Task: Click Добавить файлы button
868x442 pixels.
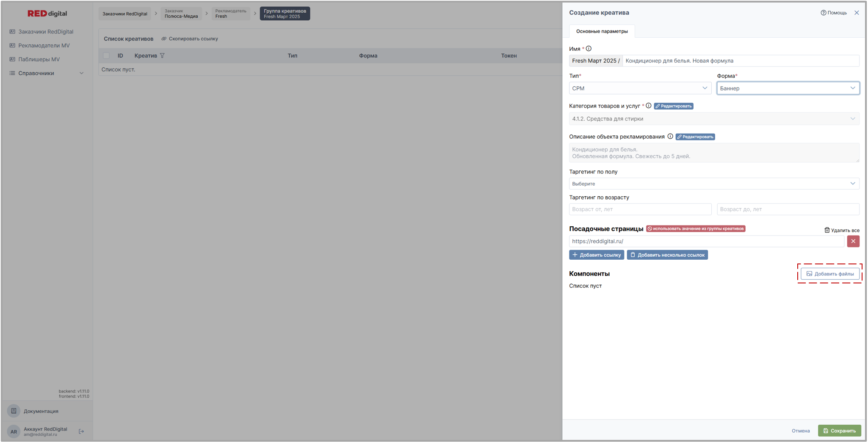Action: pyautogui.click(x=829, y=274)
